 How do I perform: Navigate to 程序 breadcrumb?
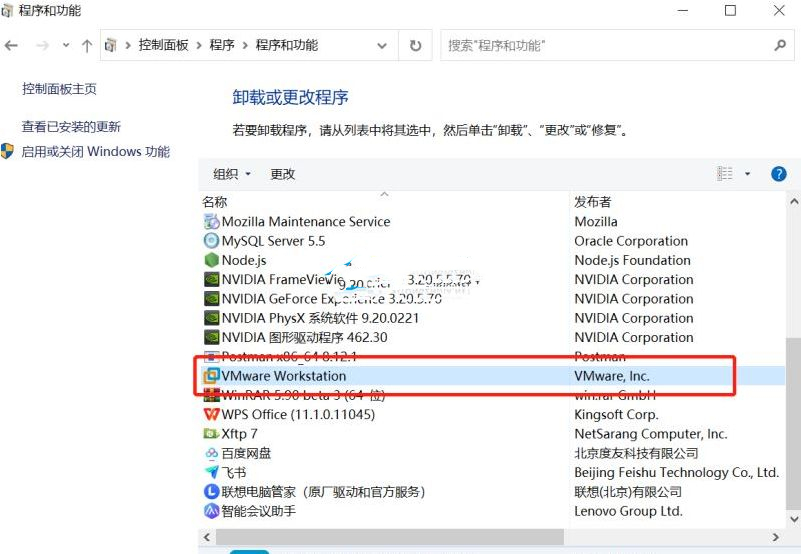[222, 45]
